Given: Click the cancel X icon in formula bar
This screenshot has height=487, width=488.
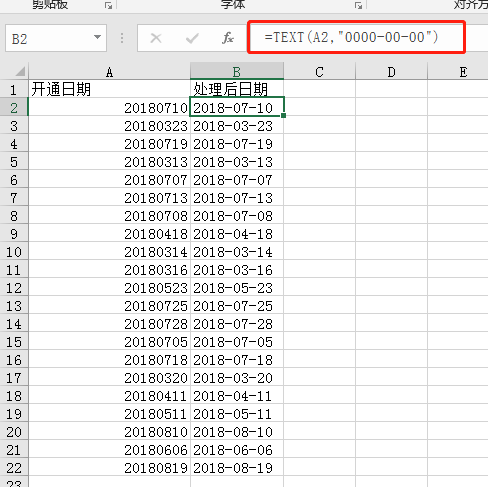Looking at the screenshot, I should pos(156,38).
